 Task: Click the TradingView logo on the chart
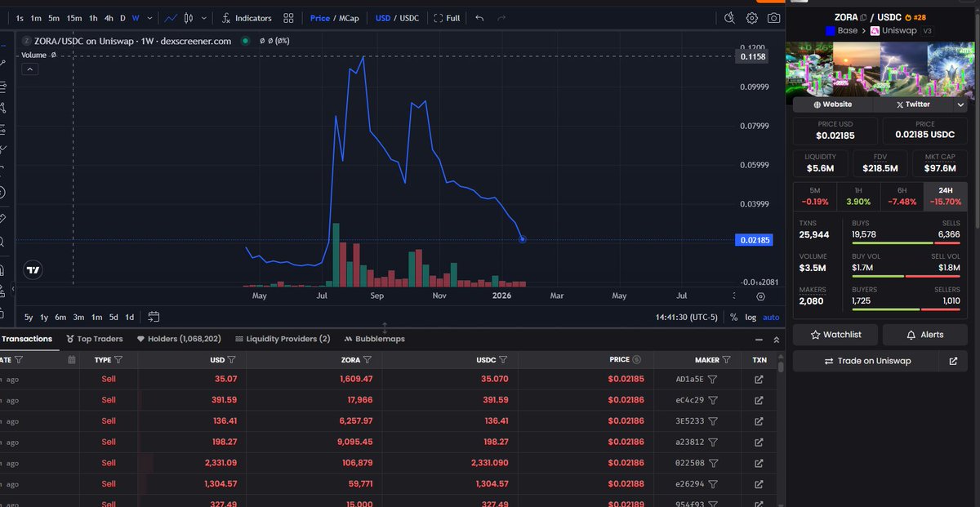tap(33, 270)
